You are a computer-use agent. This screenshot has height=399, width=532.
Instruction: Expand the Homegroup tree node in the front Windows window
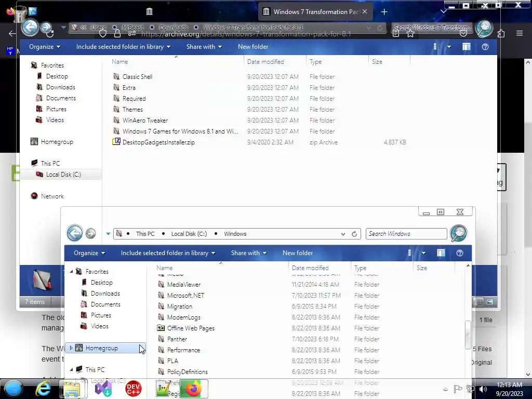(71, 348)
